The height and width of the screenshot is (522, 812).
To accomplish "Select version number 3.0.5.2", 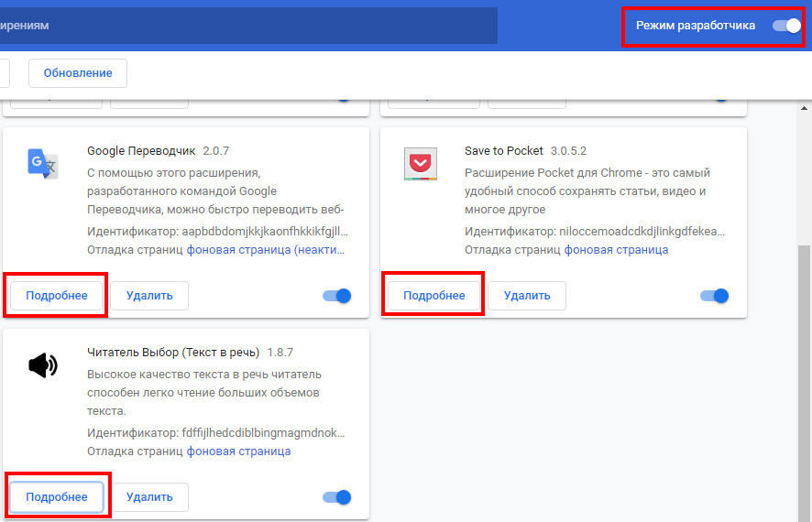I will [568, 151].
